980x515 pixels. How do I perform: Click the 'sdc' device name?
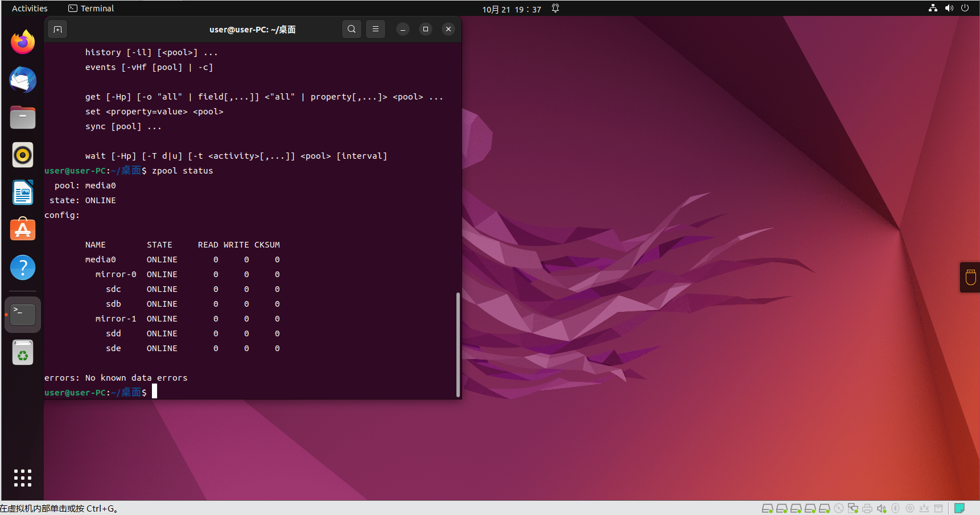pyautogui.click(x=113, y=289)
